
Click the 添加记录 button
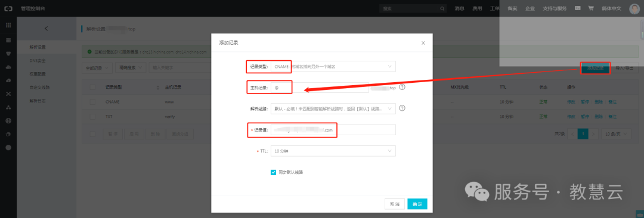(596, 67)
